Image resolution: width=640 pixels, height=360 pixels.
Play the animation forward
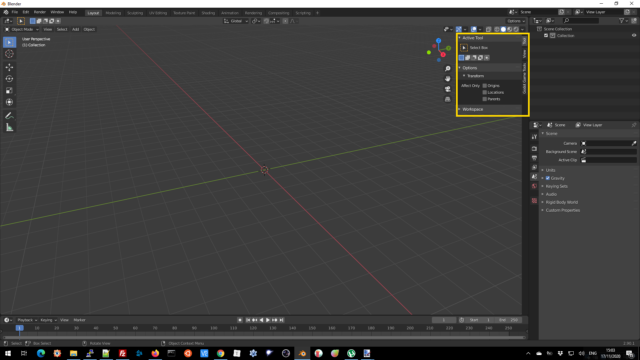point(268,320)
